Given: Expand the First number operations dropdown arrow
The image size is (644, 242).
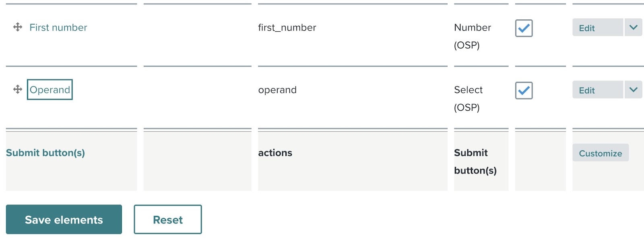Looking at the screenshot, I should (x=633, y=28).
